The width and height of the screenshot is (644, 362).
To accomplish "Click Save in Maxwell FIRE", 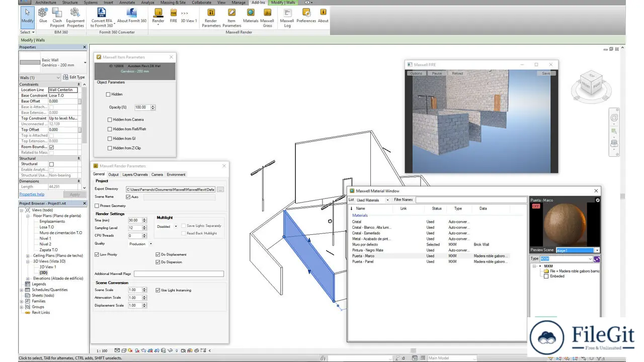I will click(546, 73).
